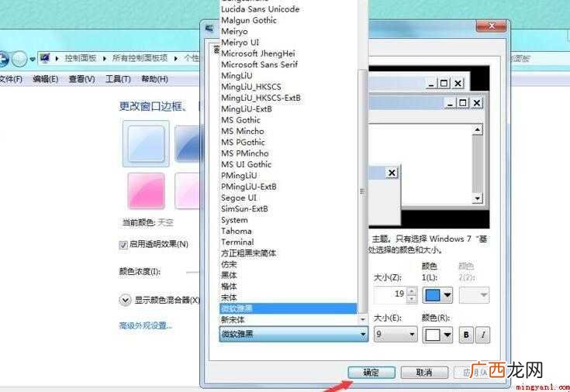Increase the item size spinner value
The height and width of the screenshot is (392, 570).
click(412, 291)
